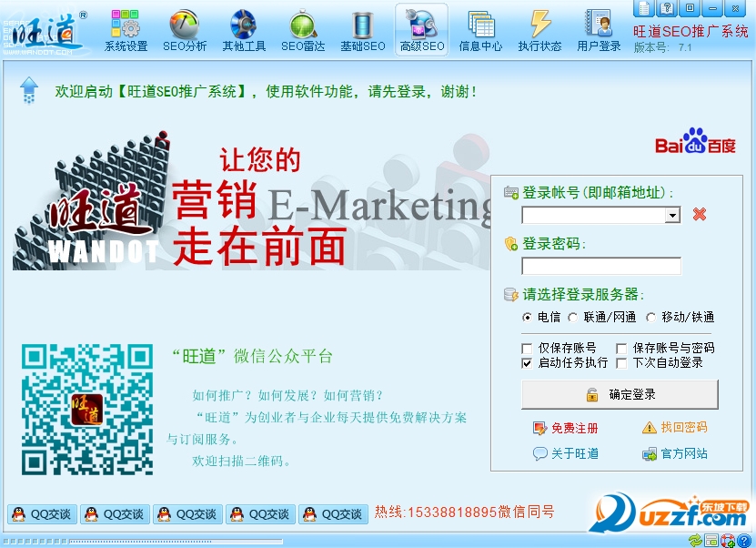Click the third QQ交谈 button

pos(187,514)
